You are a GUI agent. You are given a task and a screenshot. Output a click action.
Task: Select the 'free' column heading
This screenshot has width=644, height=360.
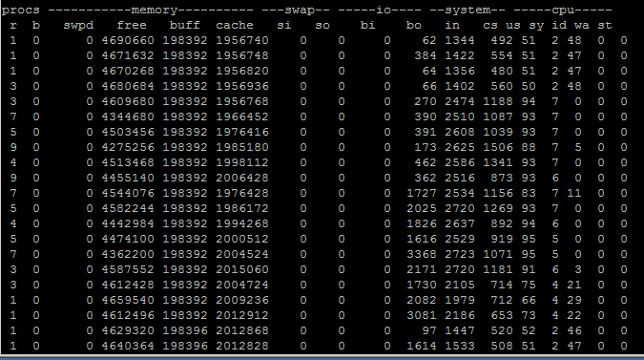pos(132,25)
